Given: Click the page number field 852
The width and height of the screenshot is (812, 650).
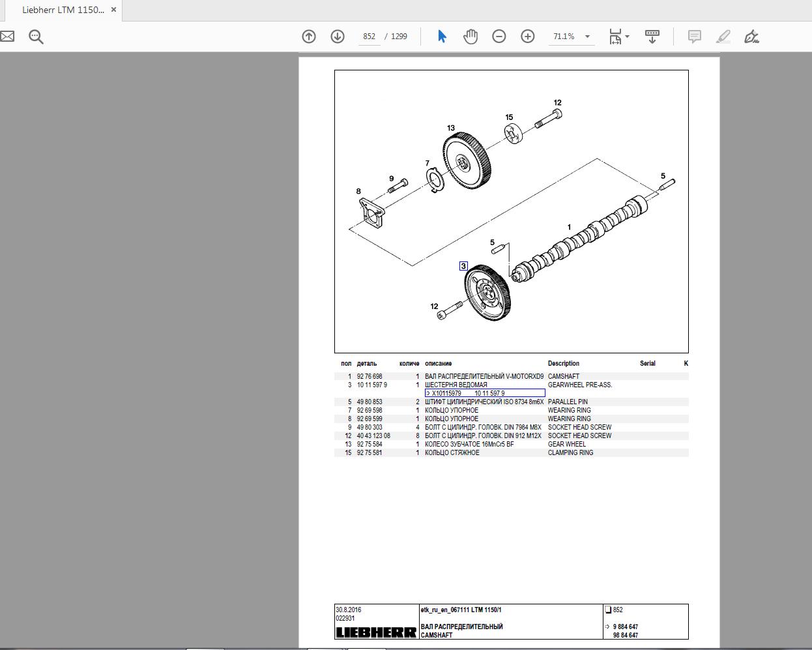Looking at the screenshot, I should 370,37.
